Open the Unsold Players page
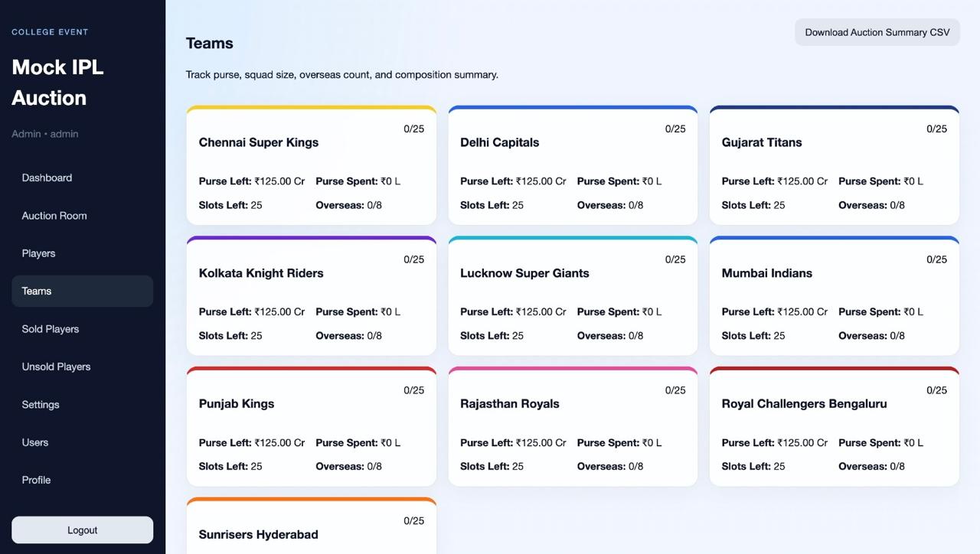 point(56,366)
